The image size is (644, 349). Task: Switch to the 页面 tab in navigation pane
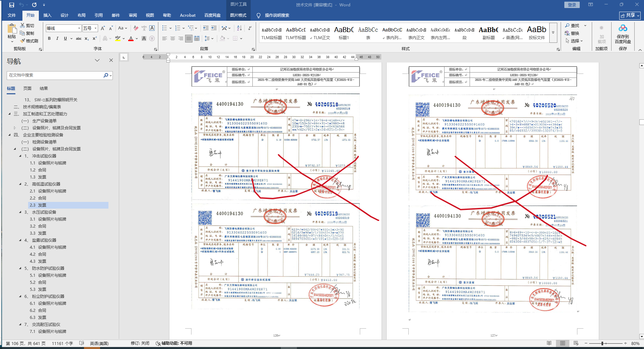click(x=27, y=89)
